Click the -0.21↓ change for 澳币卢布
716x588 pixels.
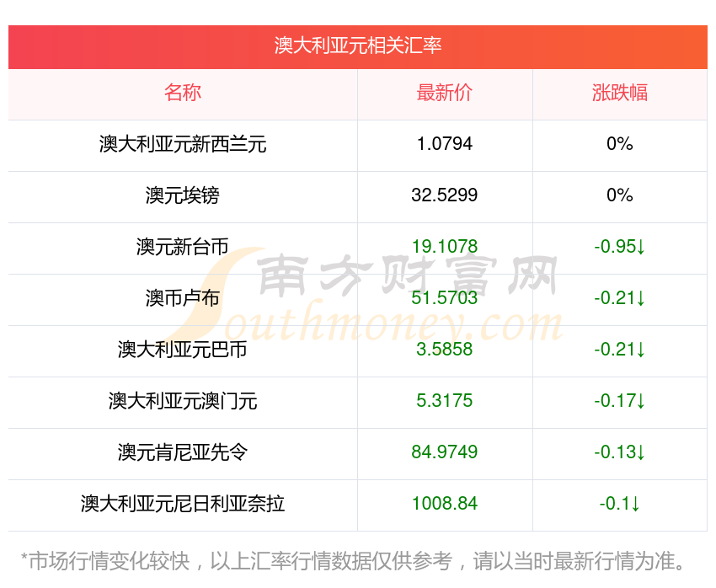click(620, 298)
